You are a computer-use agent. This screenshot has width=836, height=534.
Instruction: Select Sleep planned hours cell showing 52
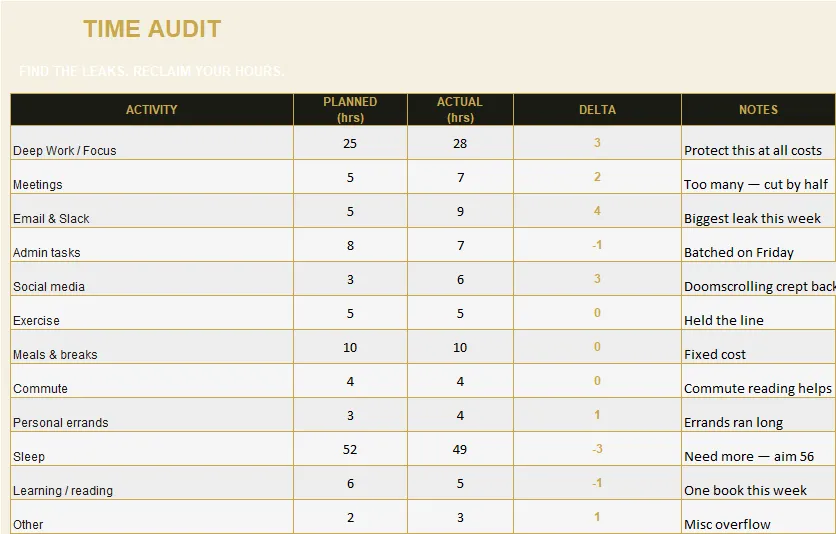click(x=350, y=449)
